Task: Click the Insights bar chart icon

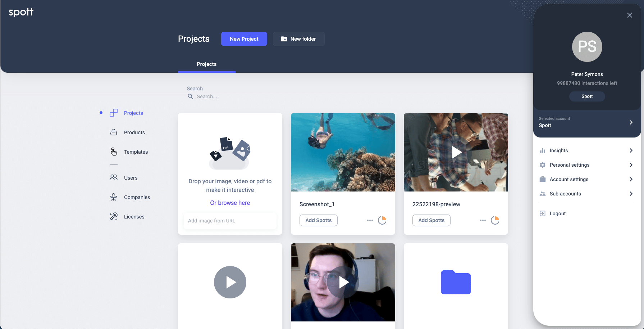Action: 543,150
